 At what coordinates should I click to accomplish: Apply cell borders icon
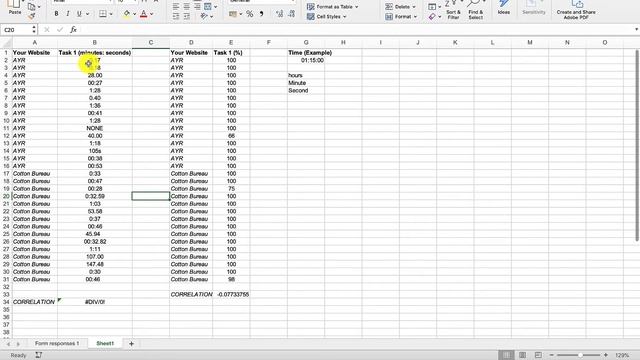pyautogui.click(x=103, y=14)
